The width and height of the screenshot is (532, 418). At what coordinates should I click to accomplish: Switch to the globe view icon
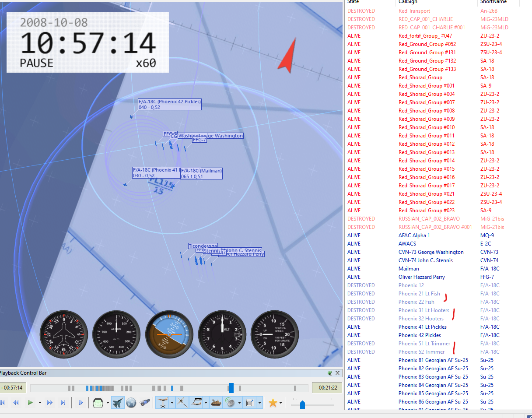[x=131, y=403]
